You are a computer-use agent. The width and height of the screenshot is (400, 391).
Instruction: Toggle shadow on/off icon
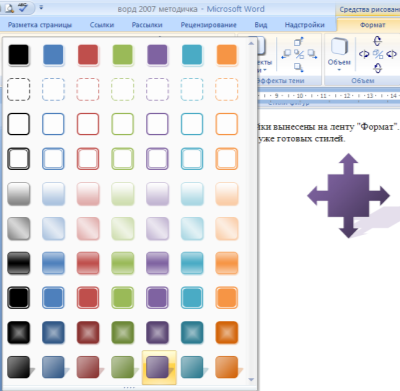click(x=299, y=54)
